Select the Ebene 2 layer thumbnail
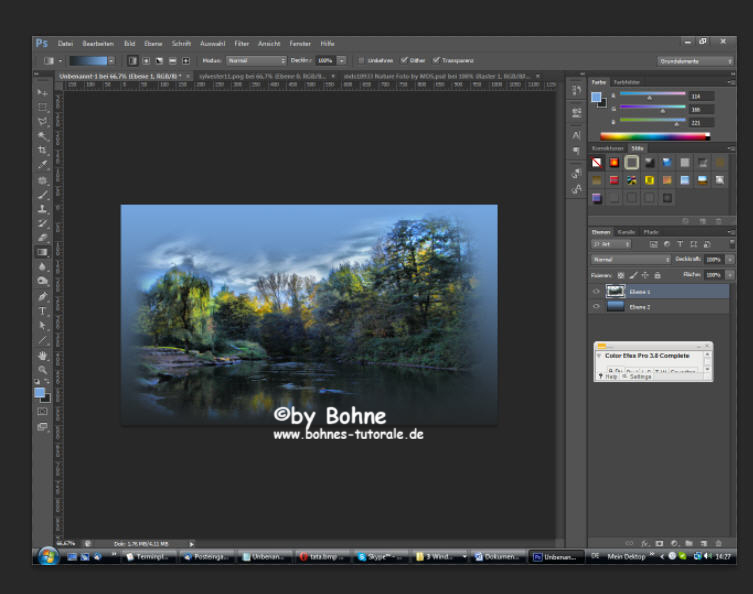Viewport: 753px width, 594px height. [615, 307]
